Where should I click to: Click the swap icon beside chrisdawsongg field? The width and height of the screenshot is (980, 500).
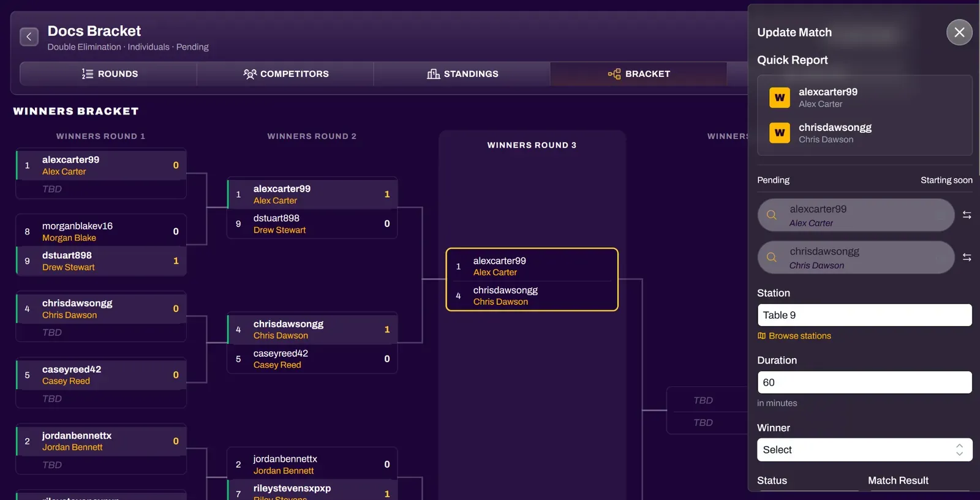[x=967, y=257]
